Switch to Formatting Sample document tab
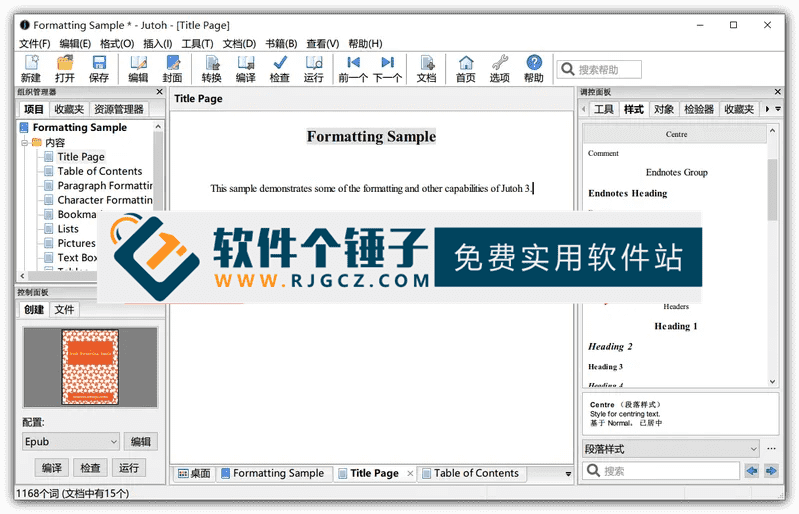Viewport: 799px width, 514px height. pyautogui.click(x=273, y=474)
